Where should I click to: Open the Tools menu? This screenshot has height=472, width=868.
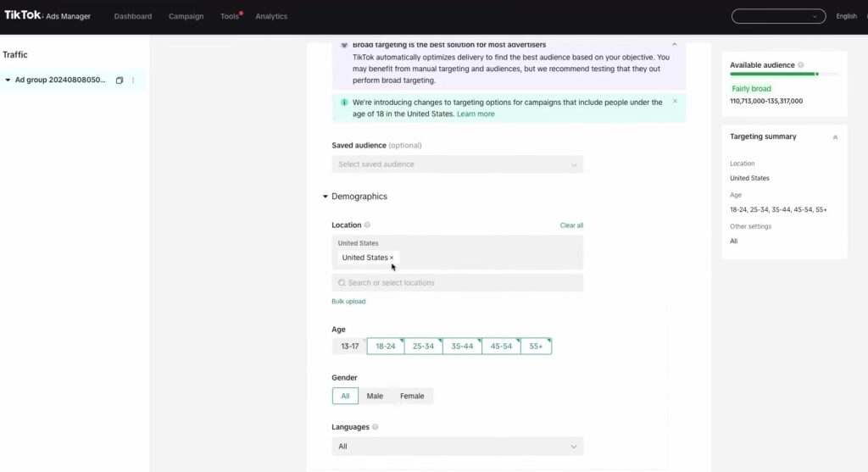tap(229, 16)
